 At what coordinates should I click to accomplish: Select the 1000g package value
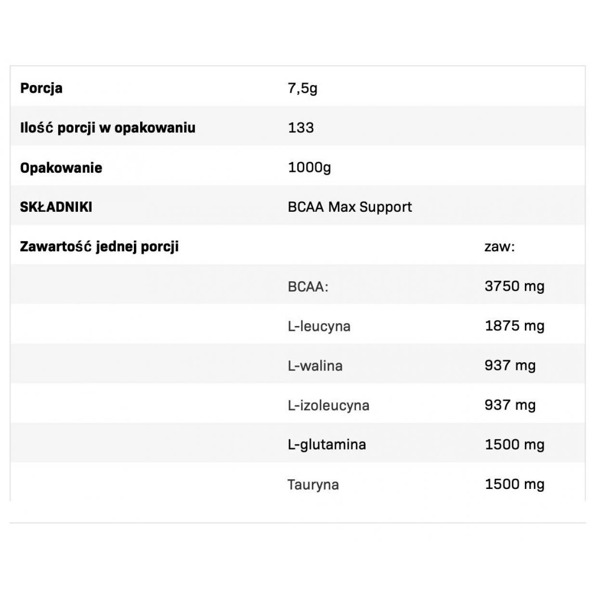tap(307, 168)
